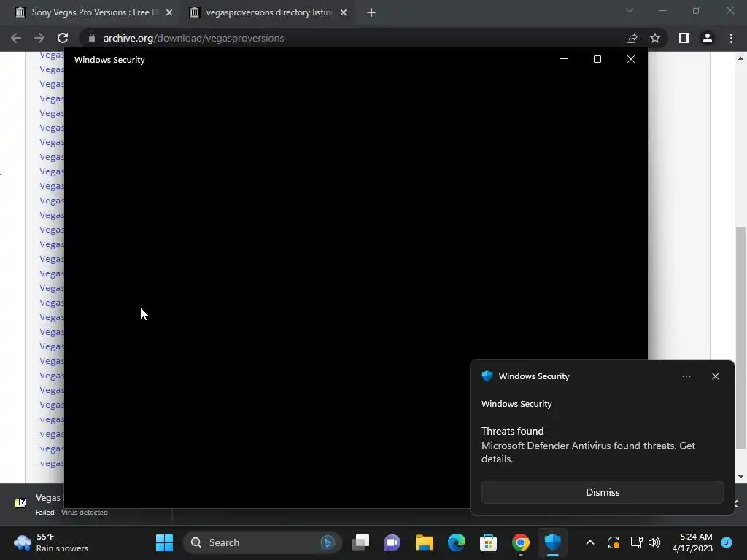Close the vegasproversions directory listing tab
Viewport: 747px width, 560px height.
(x=344, y=12)
